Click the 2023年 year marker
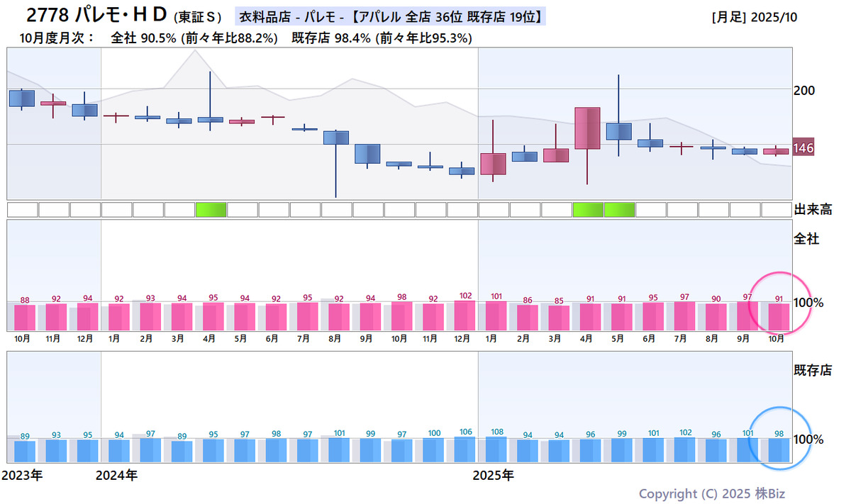851x504 pixels. (x=22, y=476)
